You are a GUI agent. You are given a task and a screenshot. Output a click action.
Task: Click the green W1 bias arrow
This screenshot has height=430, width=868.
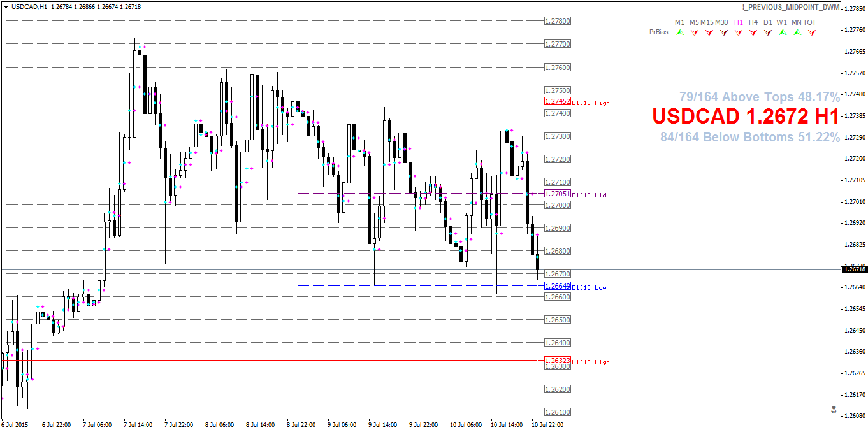point(783,32)
